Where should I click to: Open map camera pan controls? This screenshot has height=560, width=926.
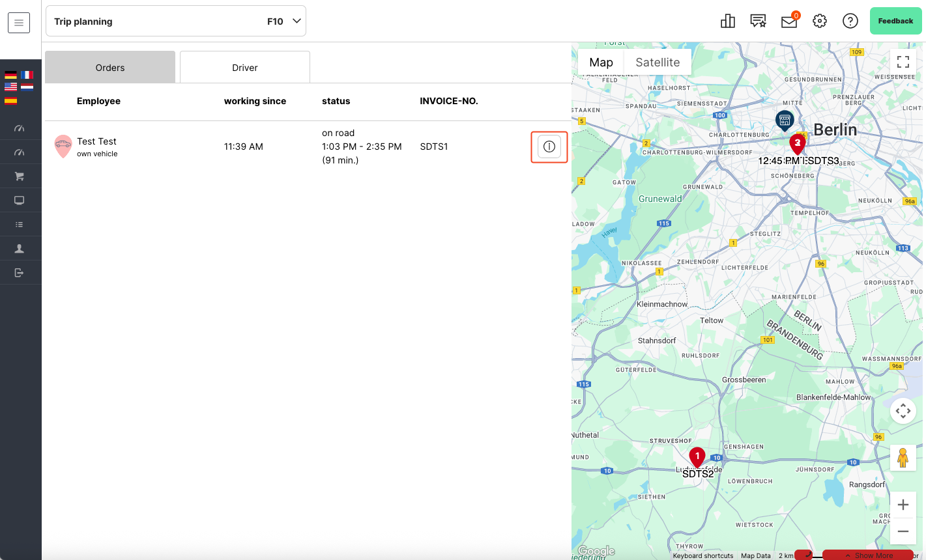click(903, 411)
